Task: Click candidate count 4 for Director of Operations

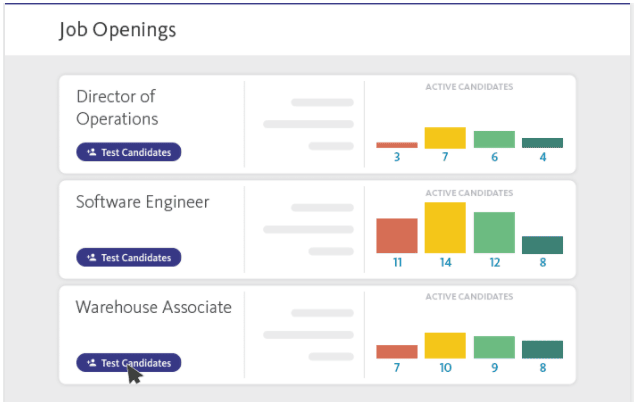Action: pyautogui.click(x=543, y=157)
